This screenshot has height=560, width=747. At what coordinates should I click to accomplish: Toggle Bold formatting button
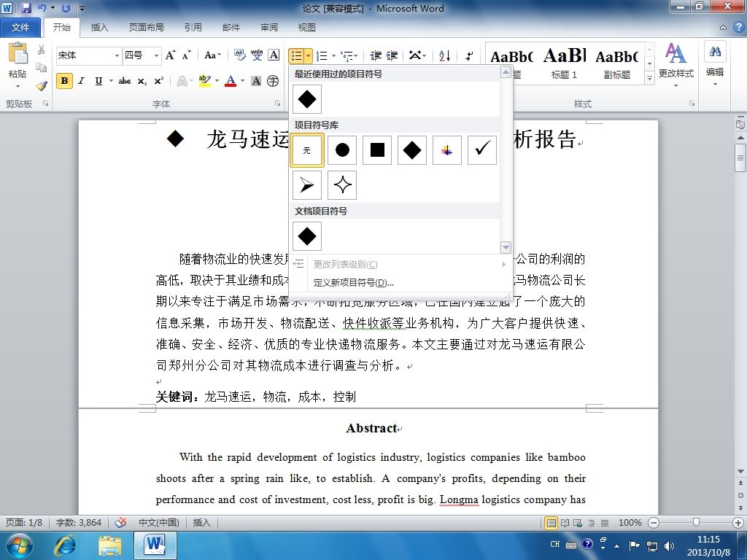pyautogui.click(x=64, y=81)
